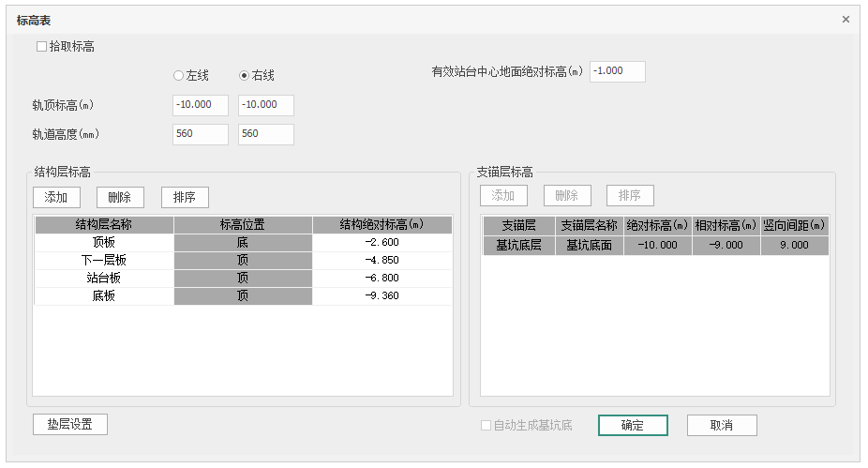This screenshot has width=868, height=468.
Task: Click 结构绝对标高(m) column header
Action: coord(382,225)
